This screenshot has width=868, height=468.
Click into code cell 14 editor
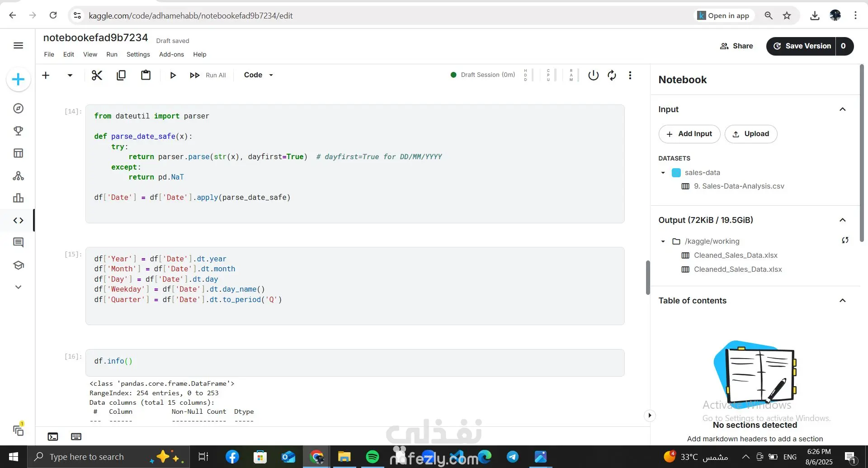tap(355, 164)
